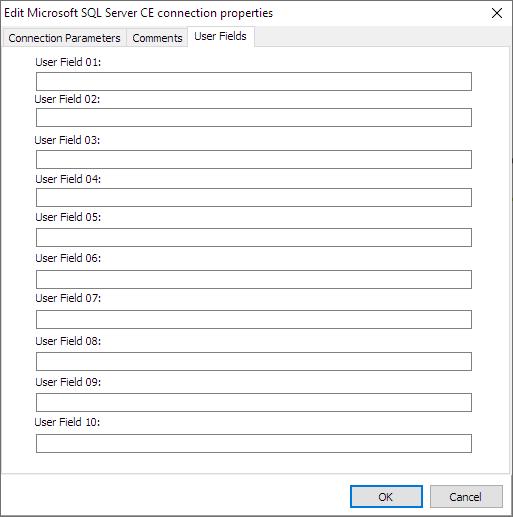Viewport: 513px width, 517px height.
Task: Click into the User Field 03 input
Action: (254, 159)
